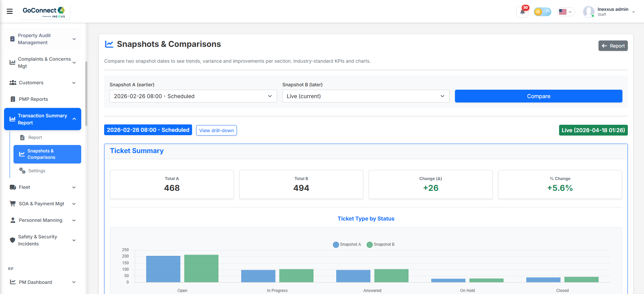This screenshot has width=644, height=294.
Task: Click the blue Compare button
Action: click(x=539, y=96)
